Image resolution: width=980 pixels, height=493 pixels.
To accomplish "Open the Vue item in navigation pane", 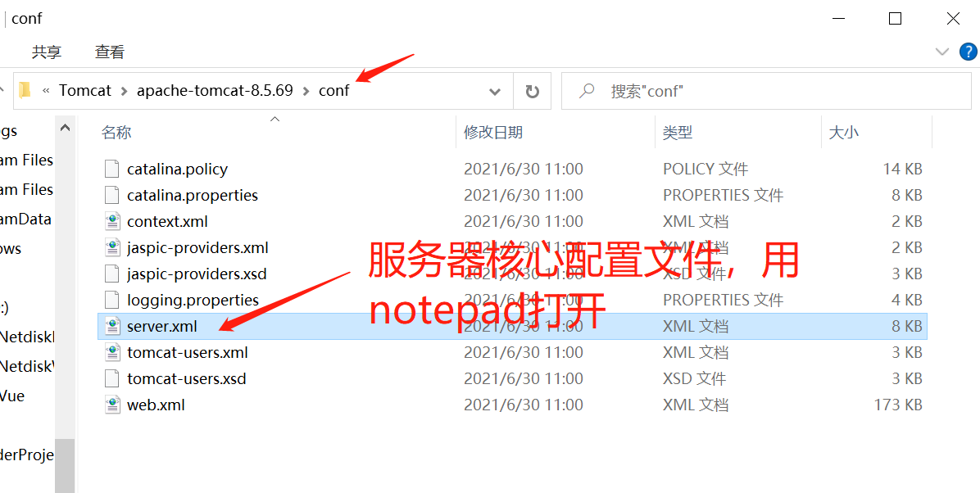I will tap(11, 396).
